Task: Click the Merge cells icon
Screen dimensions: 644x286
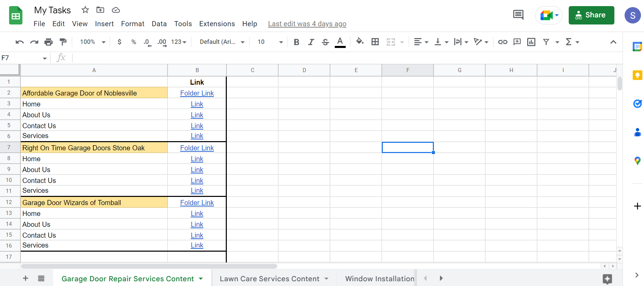Action: click(391, 42)
